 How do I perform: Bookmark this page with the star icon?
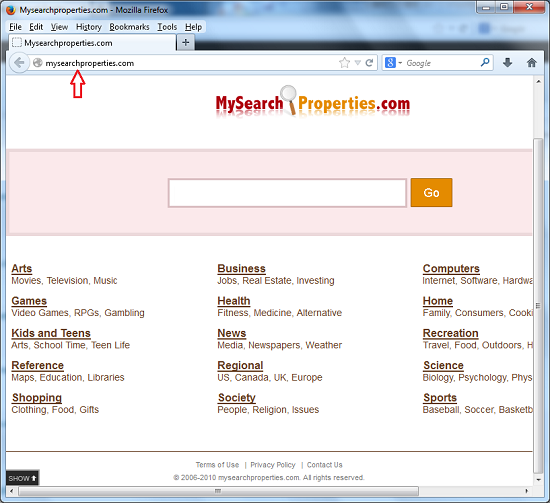click(344, 63)
